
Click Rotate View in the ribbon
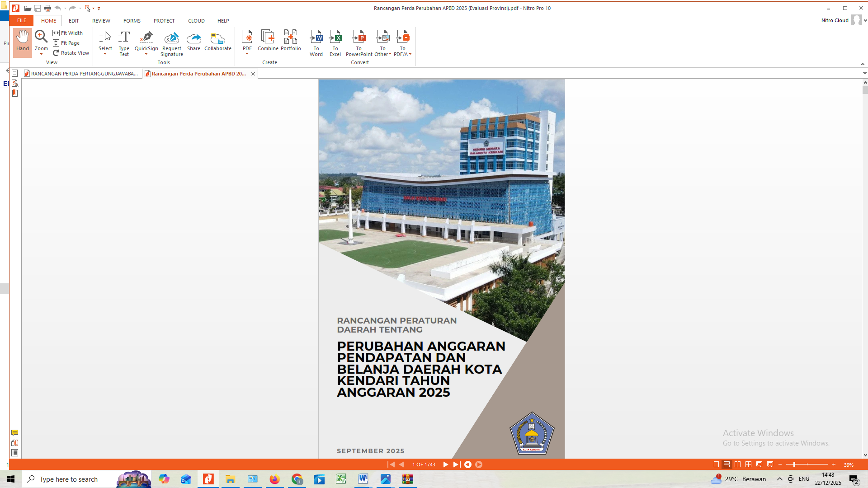[71, 53]
